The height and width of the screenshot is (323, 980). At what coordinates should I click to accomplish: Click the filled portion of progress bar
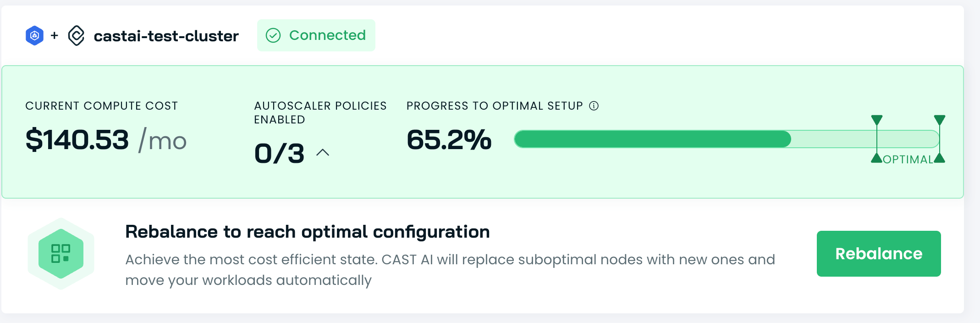point(653,139)
